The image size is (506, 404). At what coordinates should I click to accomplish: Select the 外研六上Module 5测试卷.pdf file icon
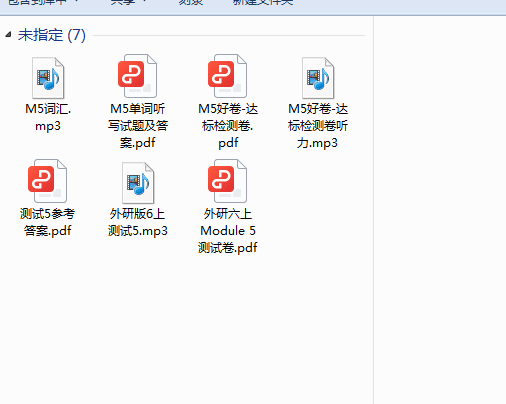[228, 181]
